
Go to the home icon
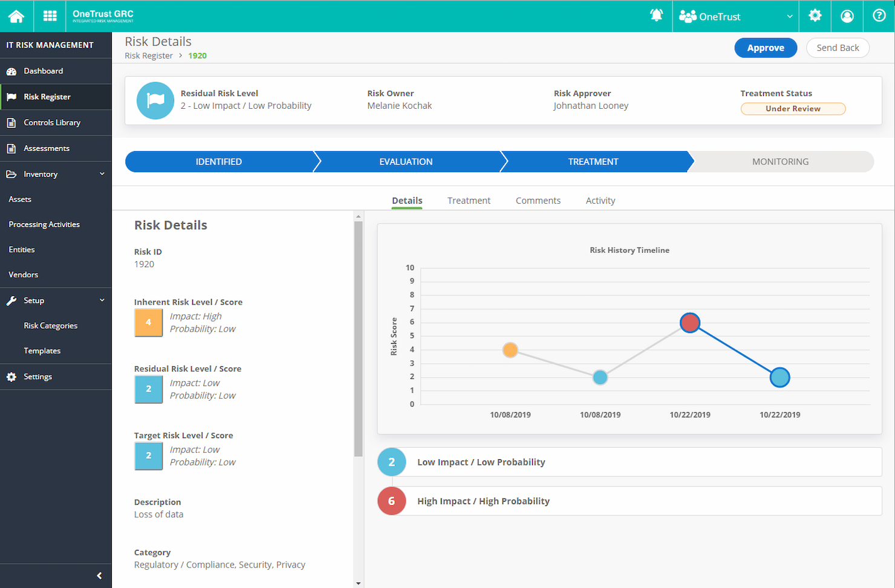tap(16, 16)
